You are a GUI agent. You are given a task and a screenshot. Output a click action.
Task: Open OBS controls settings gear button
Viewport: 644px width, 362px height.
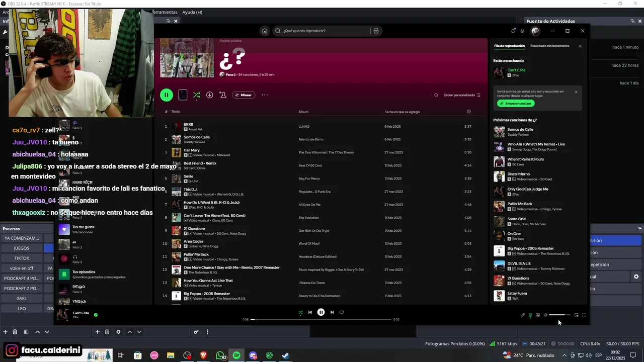pos(636,277)
